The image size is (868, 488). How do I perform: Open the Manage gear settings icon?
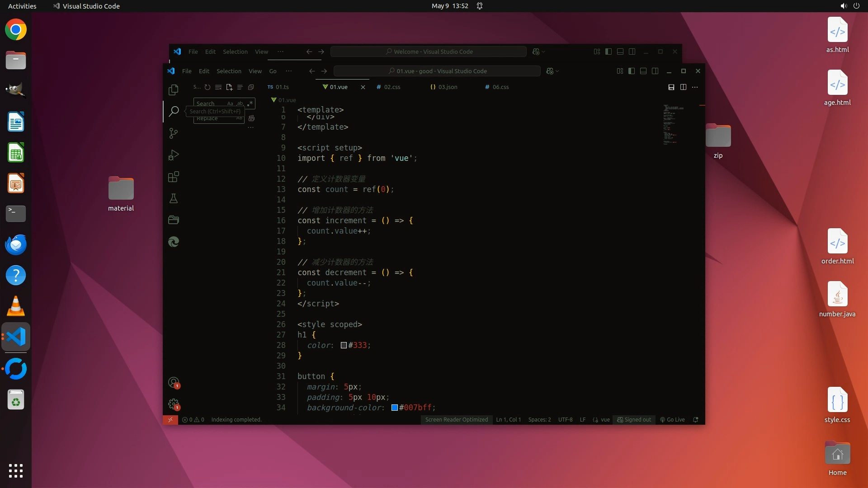(173, 404)
